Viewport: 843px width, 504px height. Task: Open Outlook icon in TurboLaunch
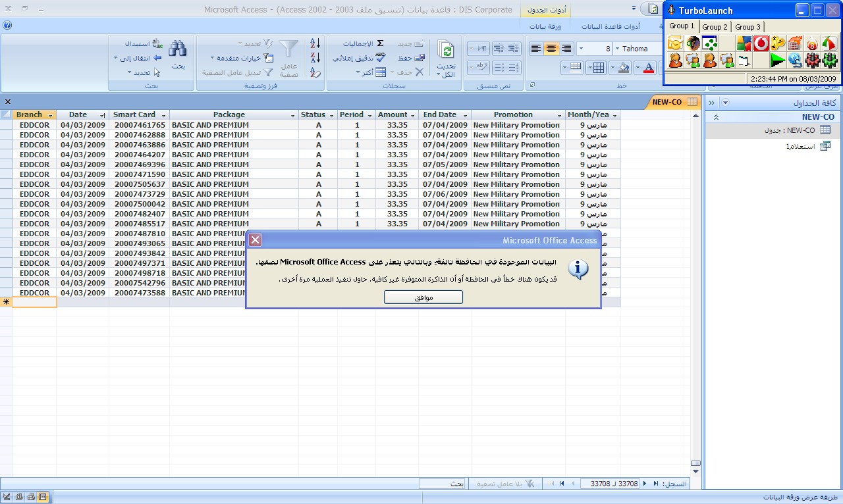[x=675, y=43]
